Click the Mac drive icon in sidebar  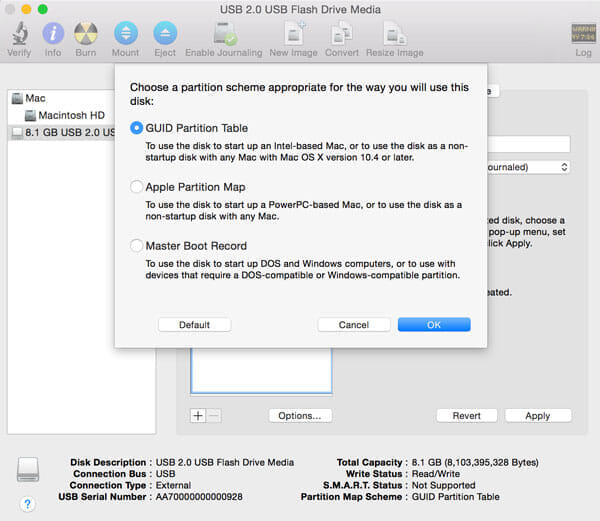pos(17,98)
